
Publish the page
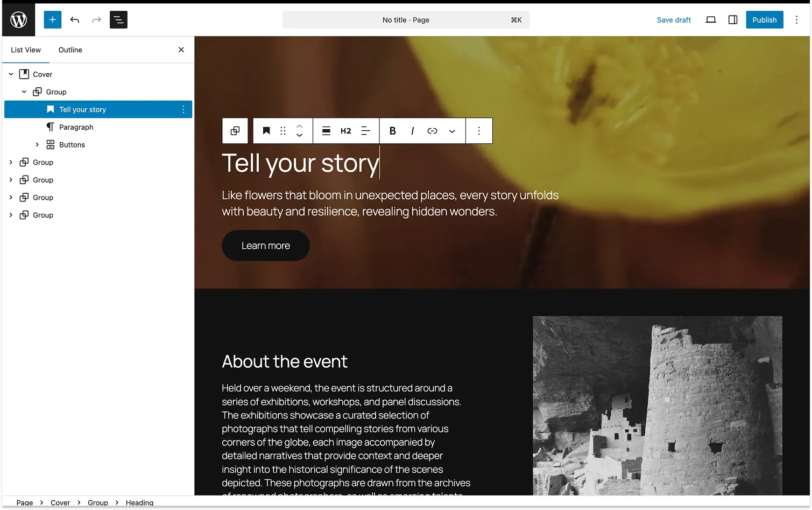[764, 19]
